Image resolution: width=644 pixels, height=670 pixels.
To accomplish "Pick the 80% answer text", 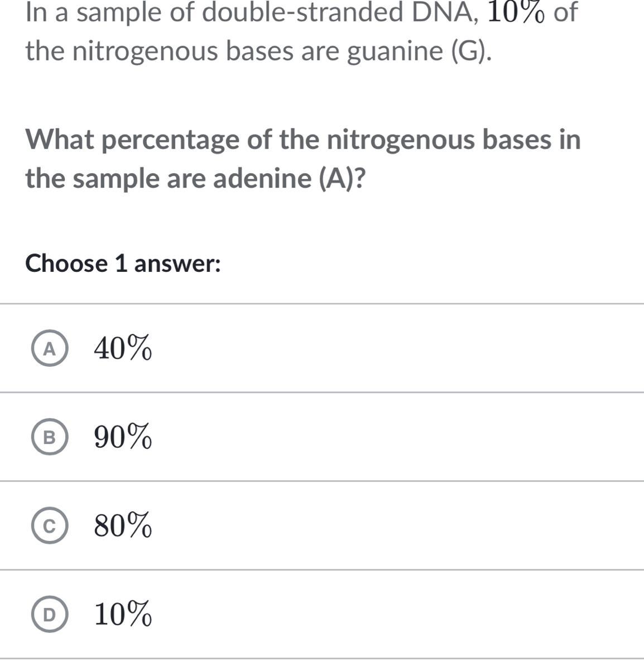I will [x=123, y=525].
